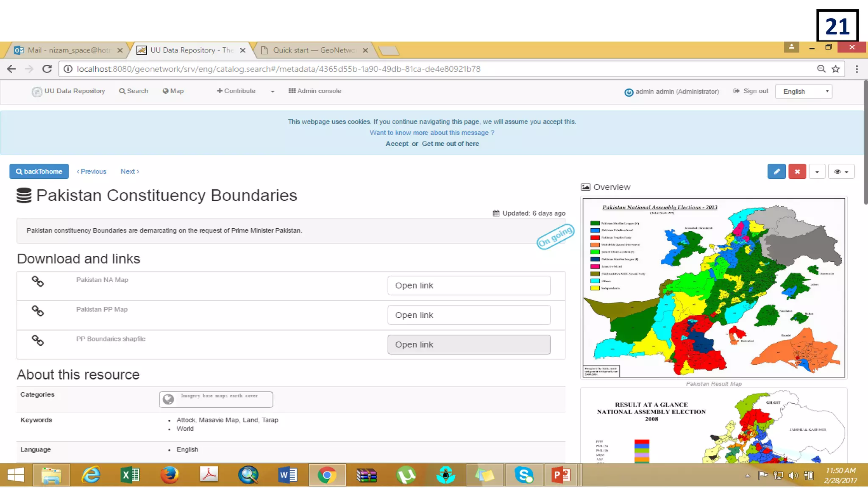The width and height of the screenshot is (868, 488).
Task: Click the chain icon beside PP Boundaries shapfile
Action: click(x=38, y=340)
